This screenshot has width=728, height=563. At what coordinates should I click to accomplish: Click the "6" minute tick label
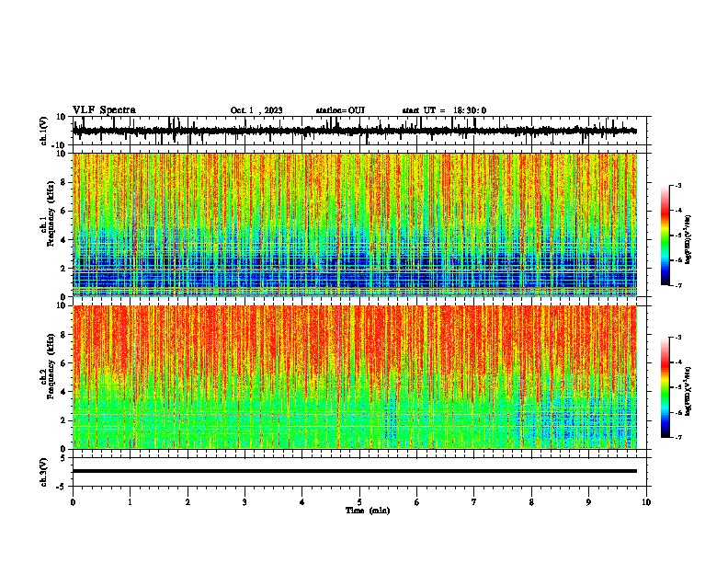(417, 502)
